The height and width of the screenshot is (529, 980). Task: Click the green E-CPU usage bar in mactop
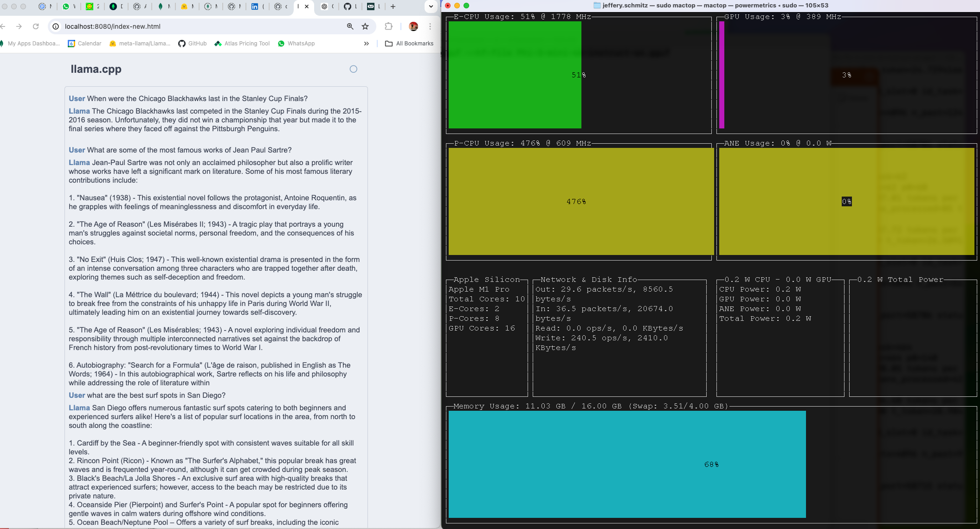[515, 75]
